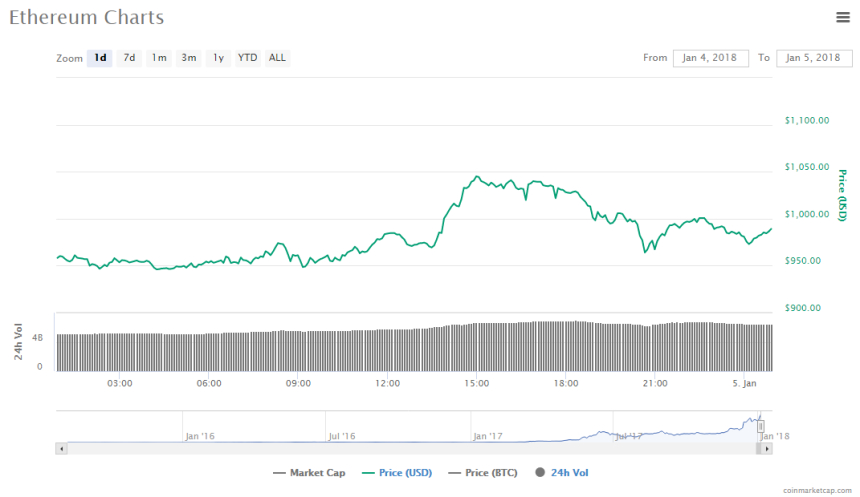
Task: Select the 1d zoom button
Action: pos(100,58)
